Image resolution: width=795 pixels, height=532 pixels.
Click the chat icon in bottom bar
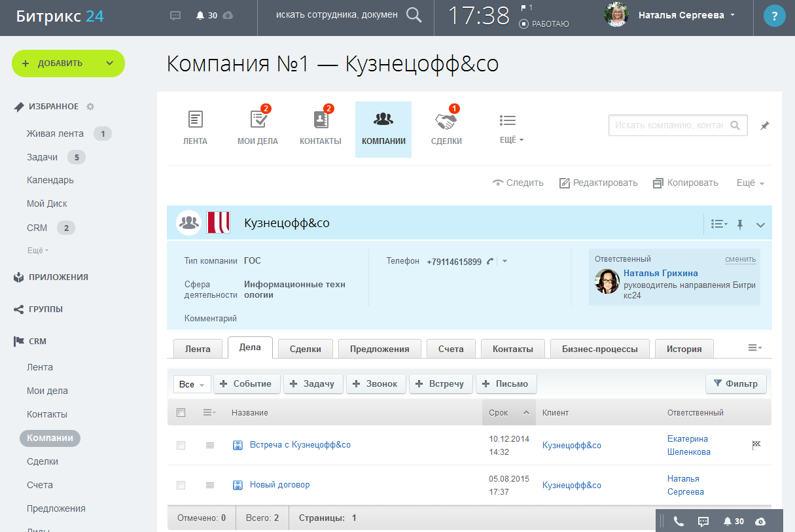[703, 521]
